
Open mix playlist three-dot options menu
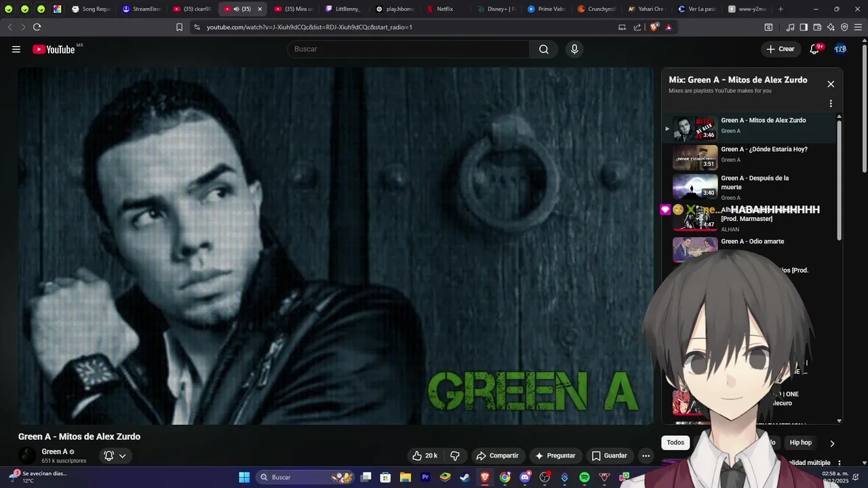pyautogui.click(x=831, y=104)
